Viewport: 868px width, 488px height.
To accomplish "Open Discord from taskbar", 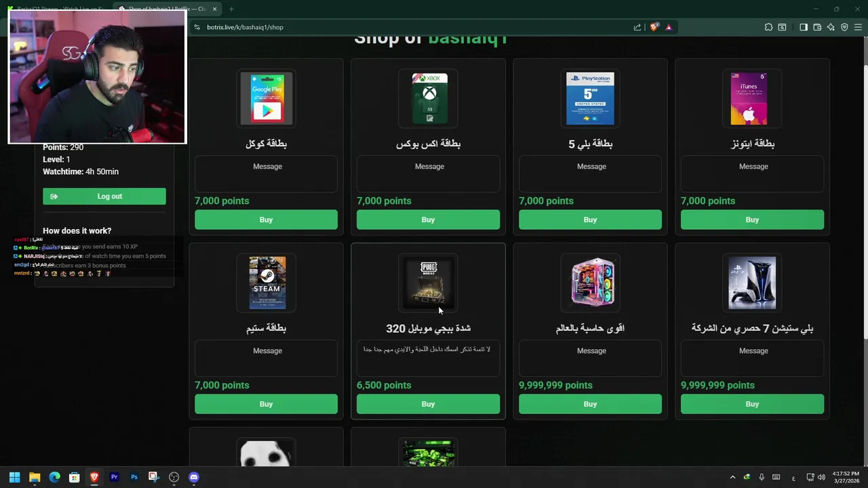I will pos(194,477).
